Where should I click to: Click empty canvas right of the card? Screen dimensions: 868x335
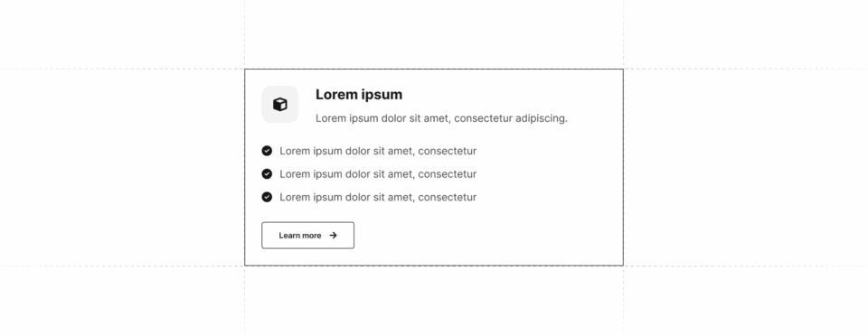pyautogui.click(x=746, y=166)
